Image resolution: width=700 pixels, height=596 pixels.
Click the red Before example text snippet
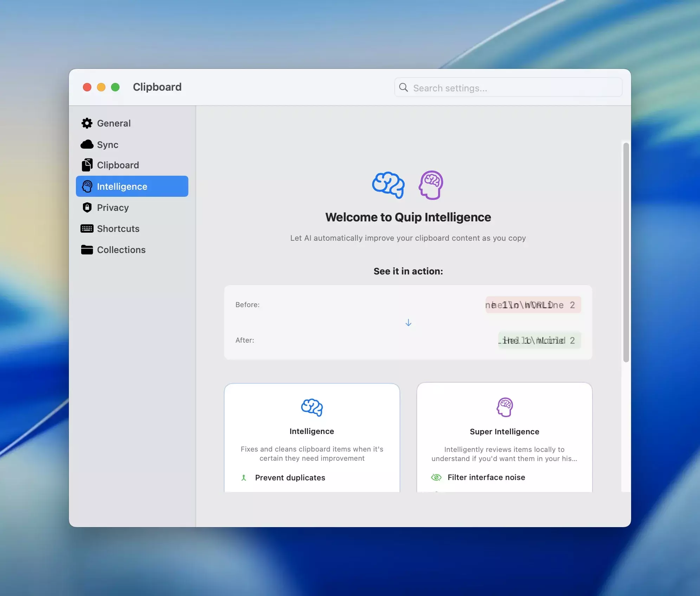tap(533, 305)
